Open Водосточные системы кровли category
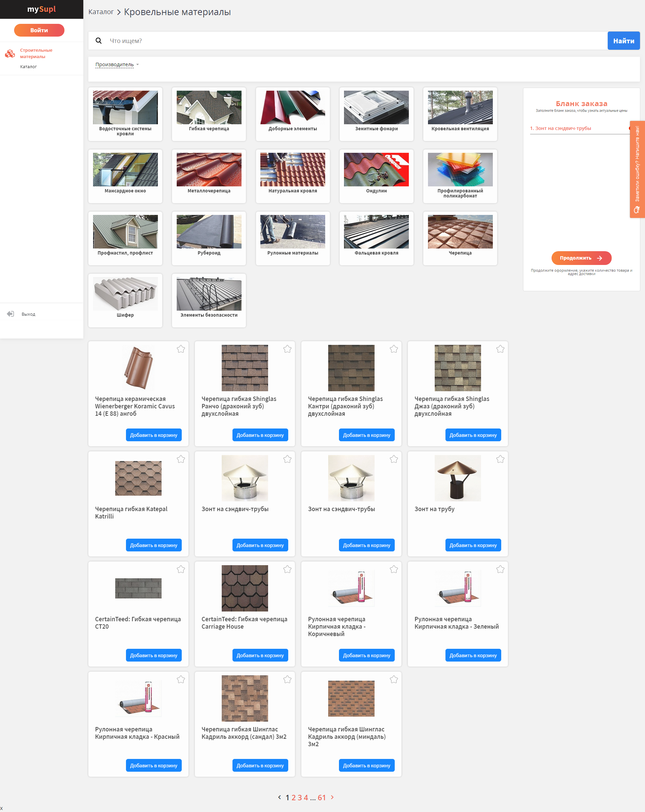645x812 pixels. click(125, 114)
